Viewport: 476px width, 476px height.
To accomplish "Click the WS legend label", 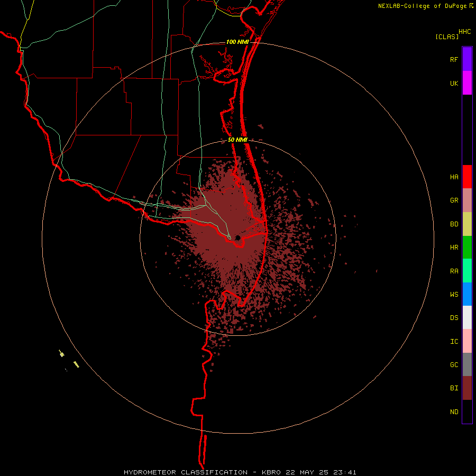I will tap(454, 295).
